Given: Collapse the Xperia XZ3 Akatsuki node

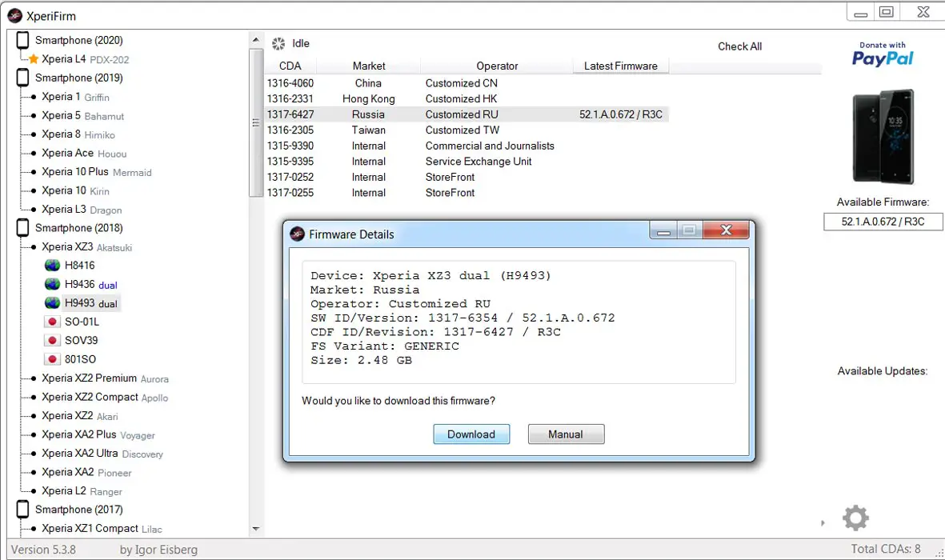Looking at the screenshot, I should [x=33, y=246].
